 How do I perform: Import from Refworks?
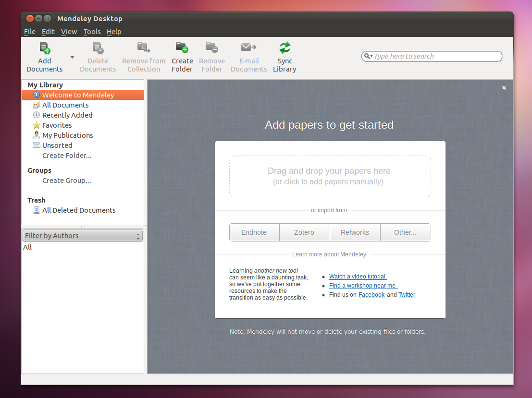pyautogui.click(x=355, y=232)
